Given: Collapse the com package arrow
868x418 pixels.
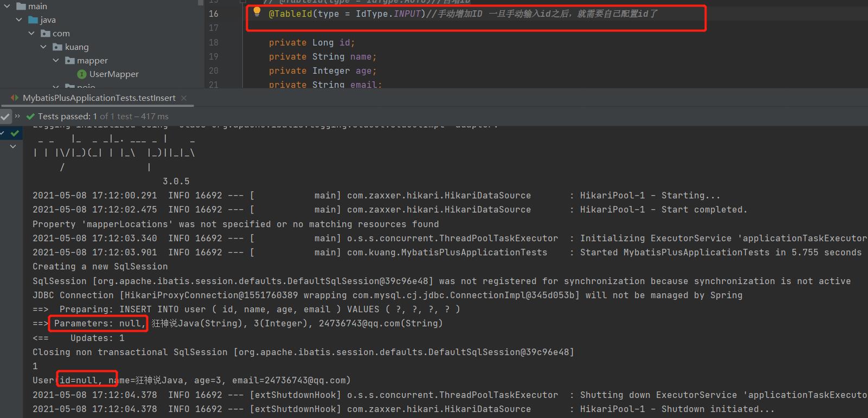Looking at the screenshot, I should (x=31, y=33).
